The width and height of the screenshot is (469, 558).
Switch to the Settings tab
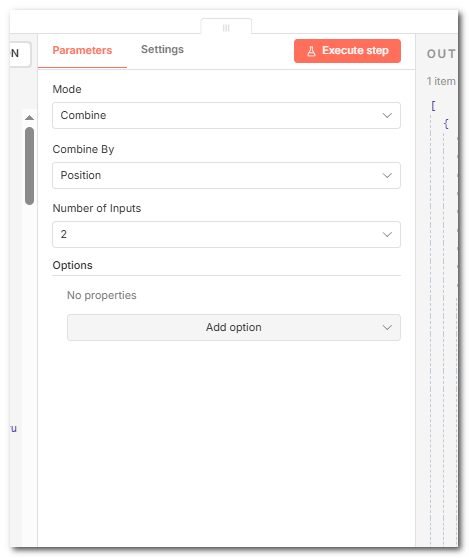[162, 49]
